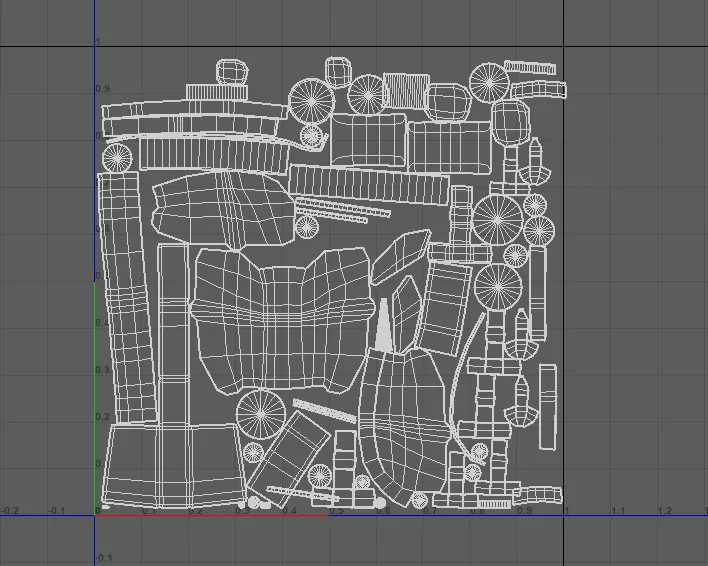Select the tall narrow rectangle near right UV border
This screenshot has height=566, width=708.
tap(548, 407)
